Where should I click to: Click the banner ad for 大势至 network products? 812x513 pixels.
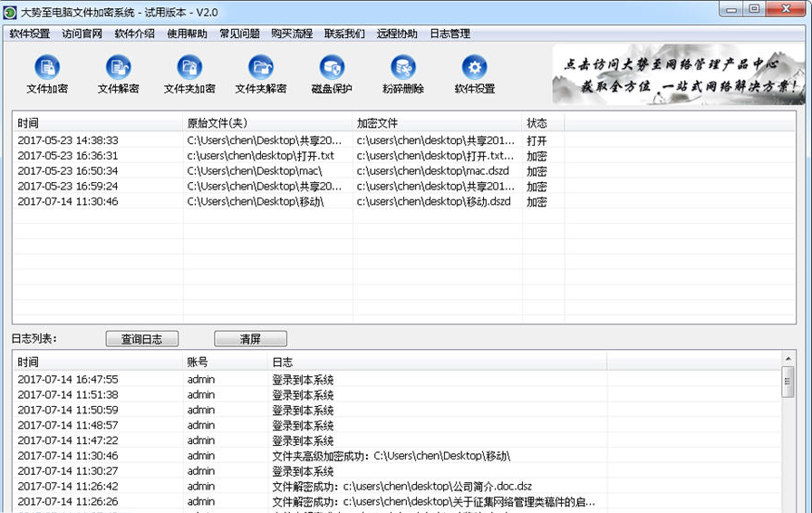(678, 75)
